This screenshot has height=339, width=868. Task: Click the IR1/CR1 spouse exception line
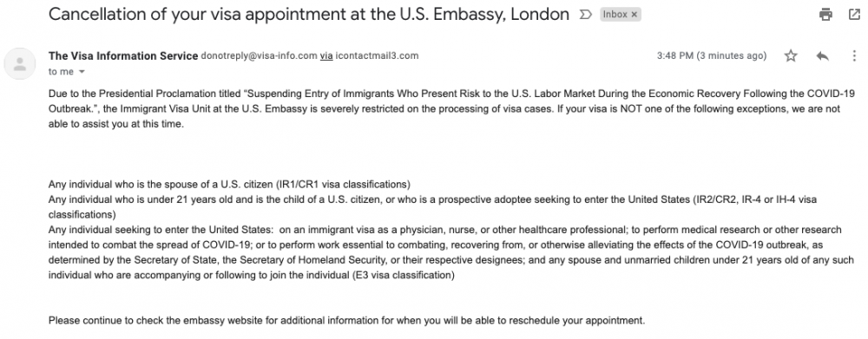click(230, 184)
